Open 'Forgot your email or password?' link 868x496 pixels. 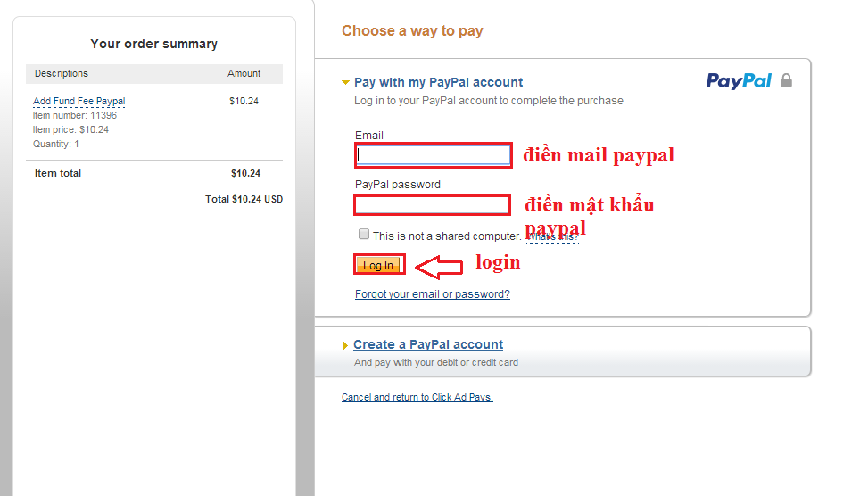click(x=433, y=294)
